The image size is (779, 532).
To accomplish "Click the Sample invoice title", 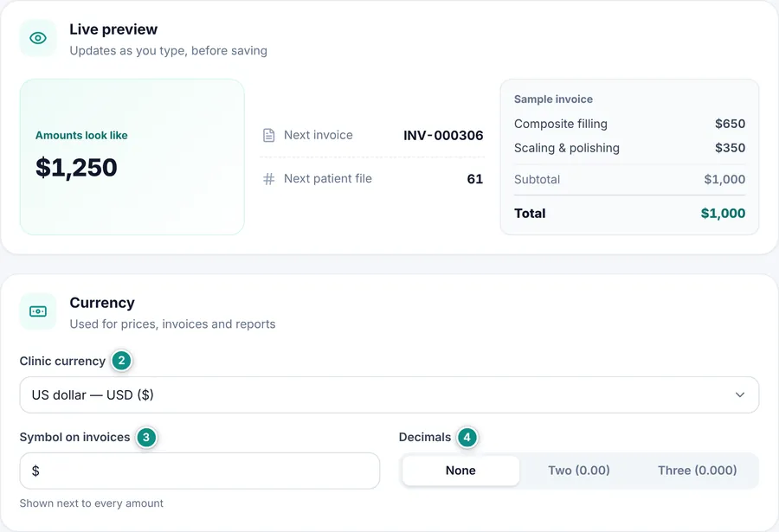I will (x=553, y=99).
